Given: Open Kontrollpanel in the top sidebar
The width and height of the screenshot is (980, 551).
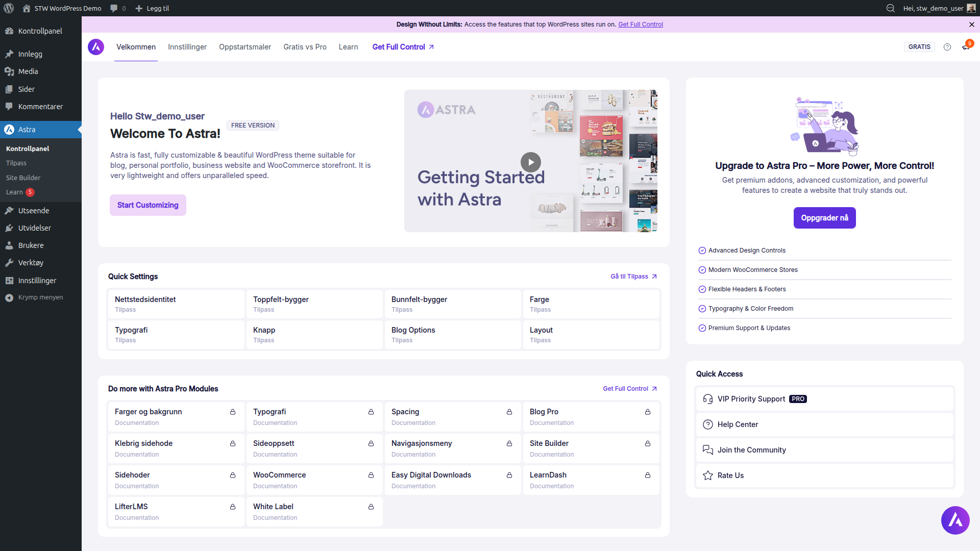Looking at the screenshot, I should pos(41,31).
